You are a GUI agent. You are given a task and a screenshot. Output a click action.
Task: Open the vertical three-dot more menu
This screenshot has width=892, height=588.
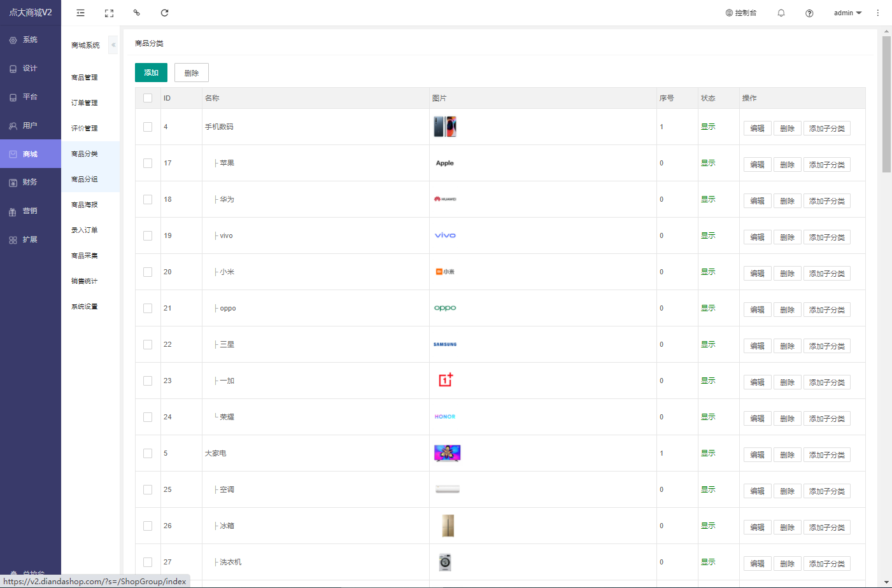tap(877, 13)
